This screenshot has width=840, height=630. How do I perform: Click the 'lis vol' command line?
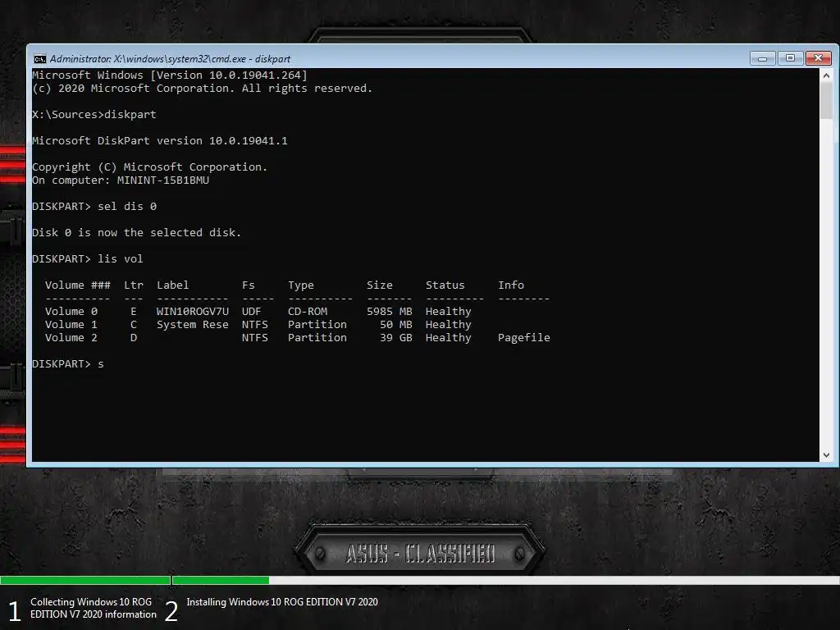coord(87,258)
